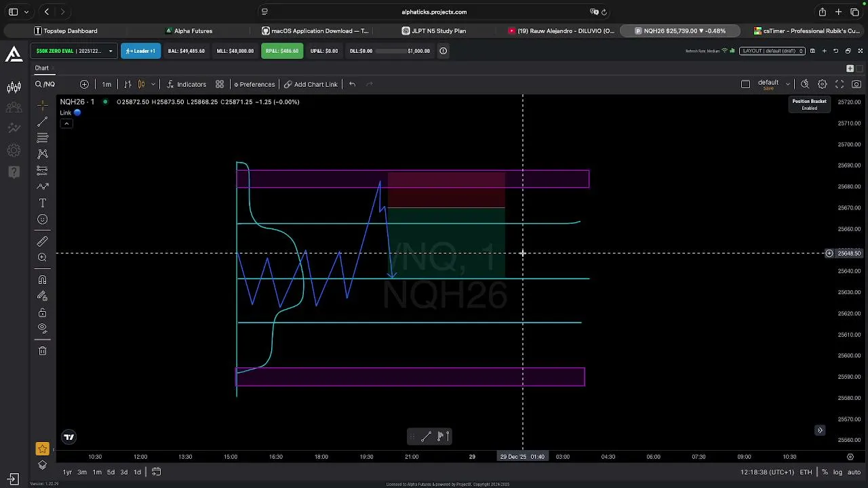This screenshot has width=868, height=488.
Task: Toggle the Position Bracket Enabled button
Action: 809,104
